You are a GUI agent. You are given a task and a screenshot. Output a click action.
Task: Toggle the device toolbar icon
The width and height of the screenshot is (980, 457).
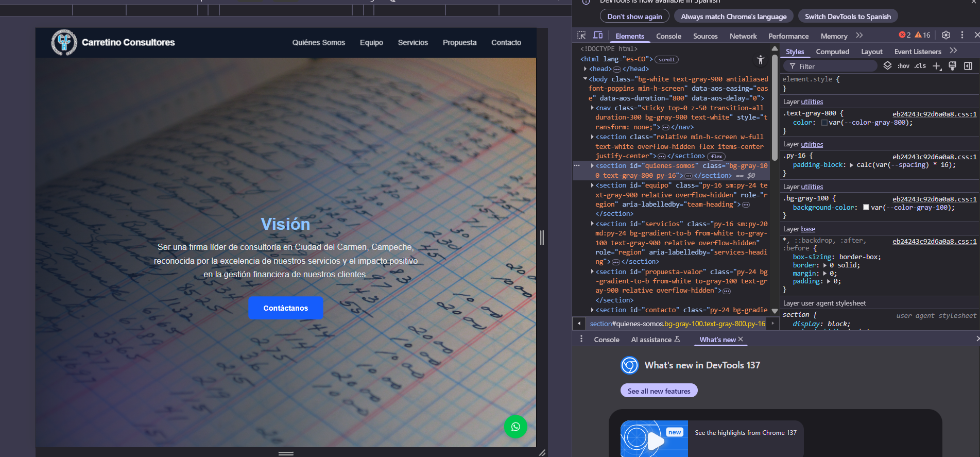598,36
